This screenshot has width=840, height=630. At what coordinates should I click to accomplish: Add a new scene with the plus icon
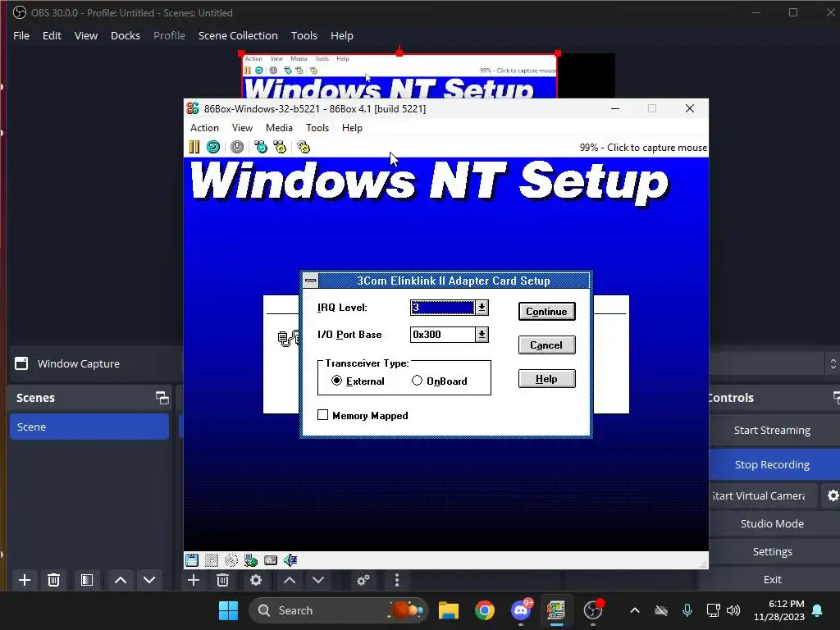pyautogui.click(x=24, y=580)
